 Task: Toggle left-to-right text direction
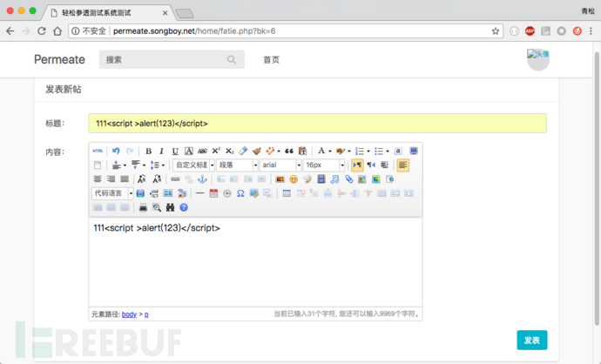357,165
